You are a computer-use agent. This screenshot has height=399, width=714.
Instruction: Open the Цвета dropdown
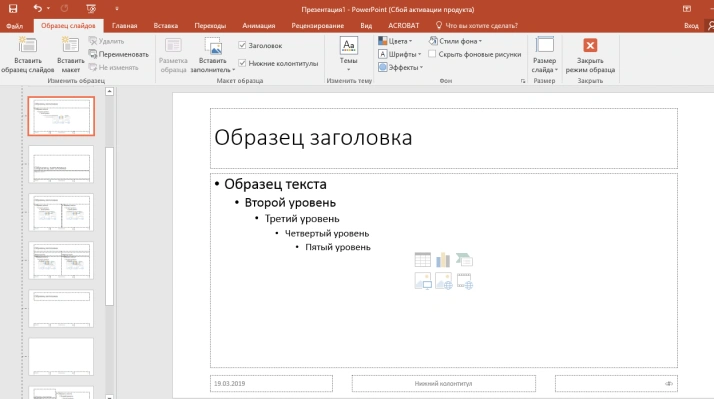click(395, 41)
